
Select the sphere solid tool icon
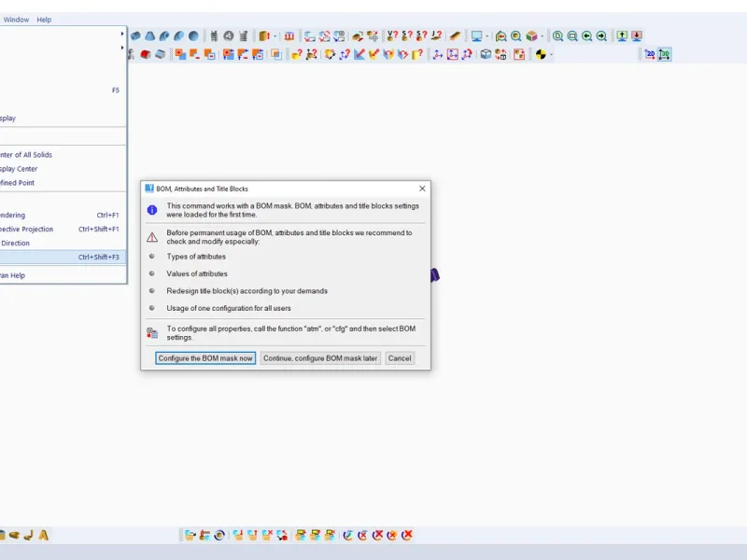coord(193,35)
